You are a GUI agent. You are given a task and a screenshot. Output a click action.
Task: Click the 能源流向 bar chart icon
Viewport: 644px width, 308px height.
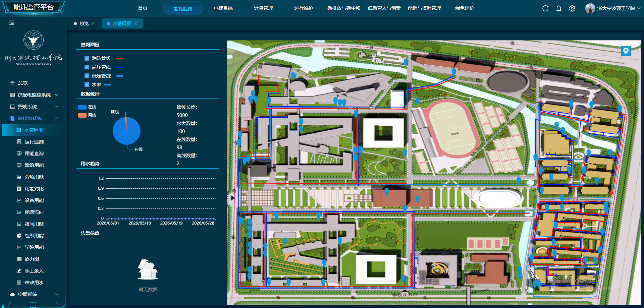(19, 212)
